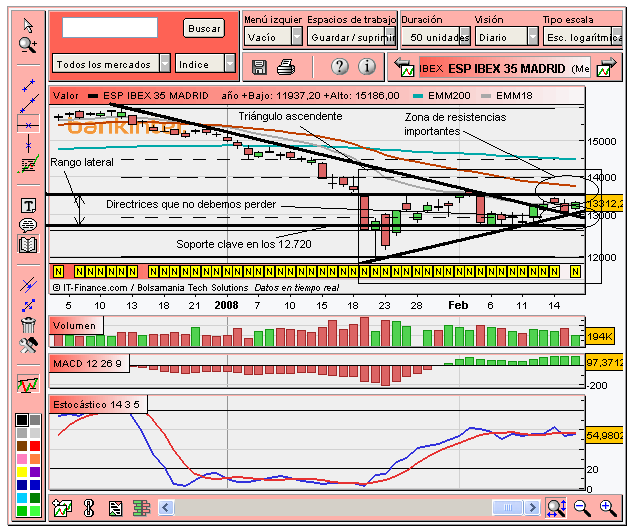Click the 194K volume value label

[600, 336]
